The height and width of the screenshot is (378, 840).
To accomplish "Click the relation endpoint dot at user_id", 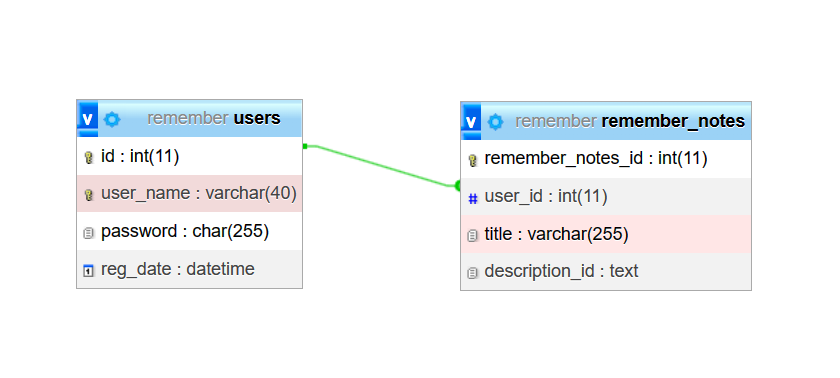I will 458,186.
